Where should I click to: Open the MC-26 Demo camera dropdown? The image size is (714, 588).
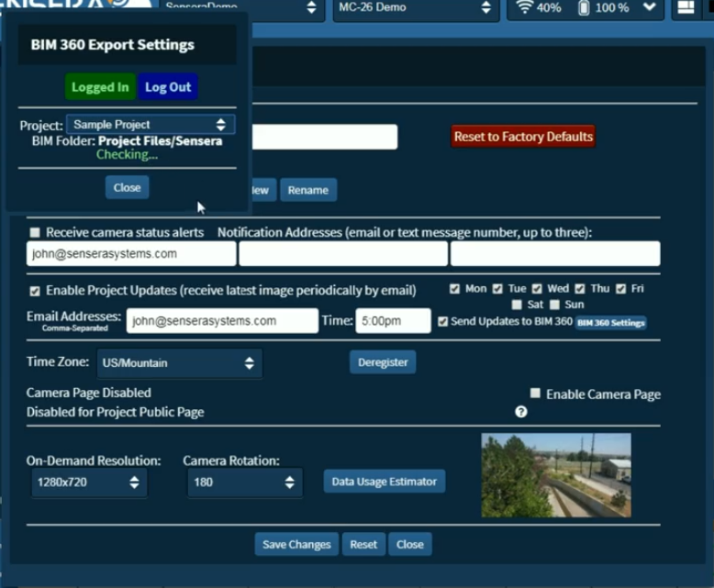pyautogui.click(x=415, y=8)
